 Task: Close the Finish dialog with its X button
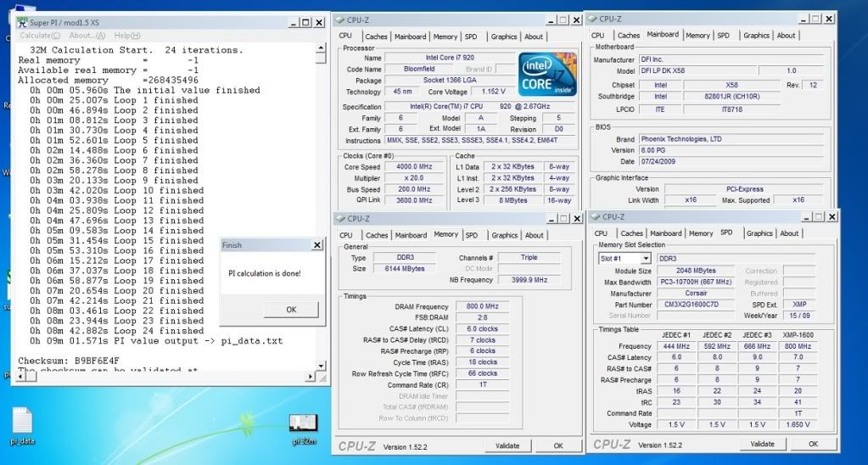click(x=316, y=245)
